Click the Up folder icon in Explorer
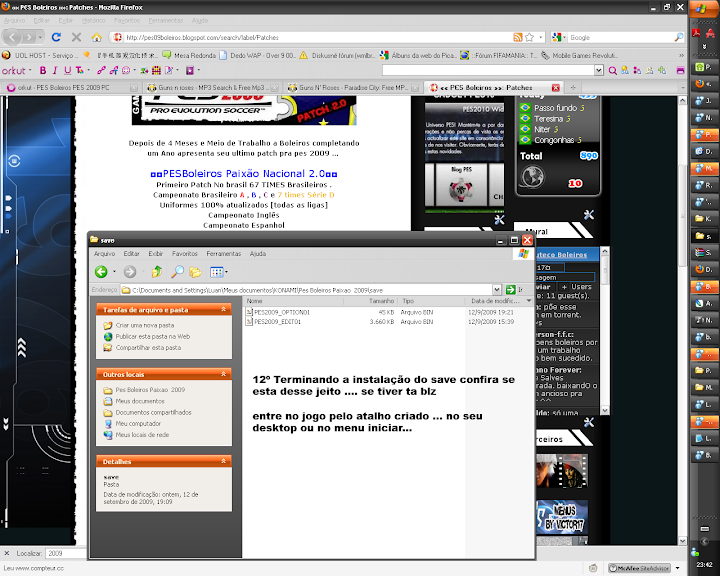The width and height of the screenshot is (720, 576). coord(156,271)
